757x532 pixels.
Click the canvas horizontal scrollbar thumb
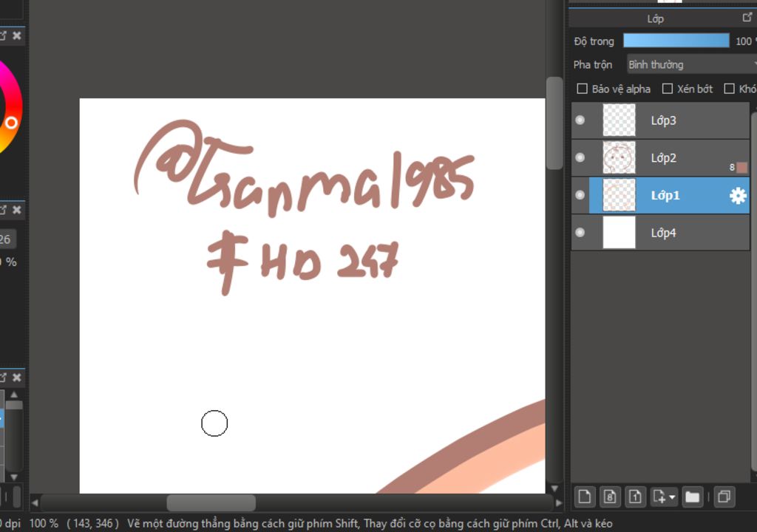[211, 502]
